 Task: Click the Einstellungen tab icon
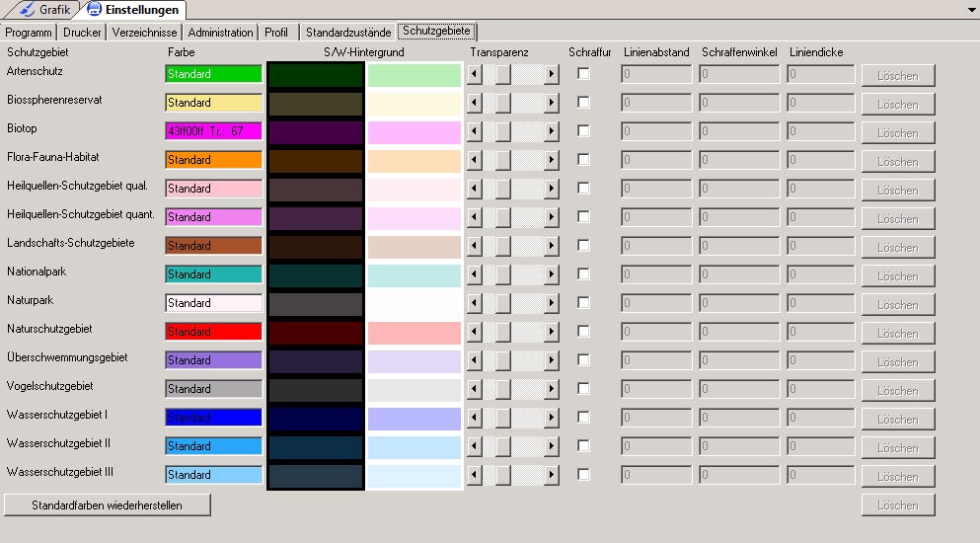point(95,10)
